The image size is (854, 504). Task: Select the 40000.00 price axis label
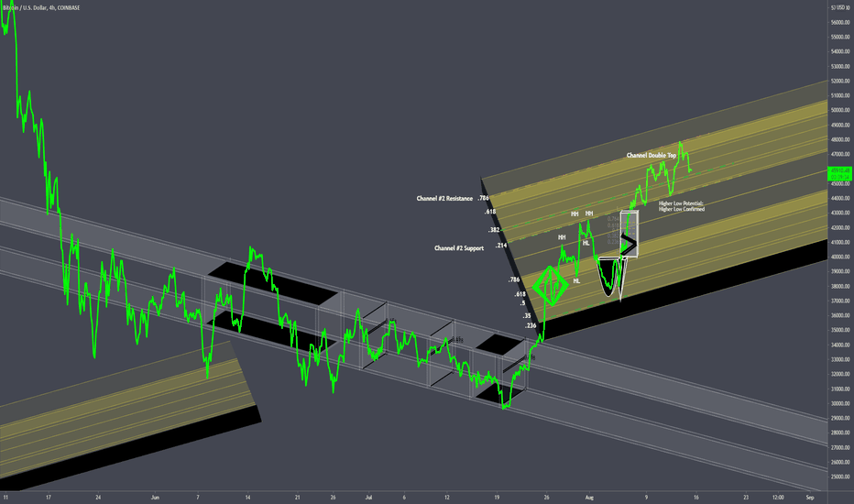(841, 257)
